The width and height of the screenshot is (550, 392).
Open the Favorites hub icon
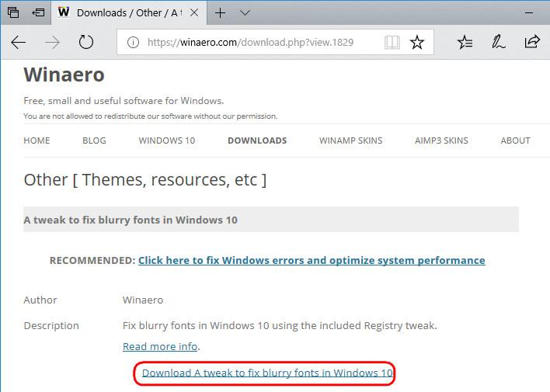[x=465, y=43]
